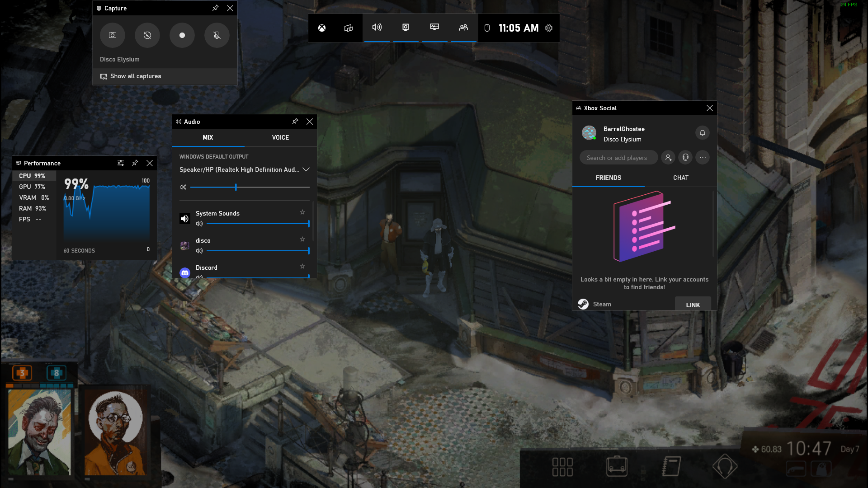Screen dimensions: 868x488
Task: Open the game character sheet grid icon
Action: (x=563, y=467)
